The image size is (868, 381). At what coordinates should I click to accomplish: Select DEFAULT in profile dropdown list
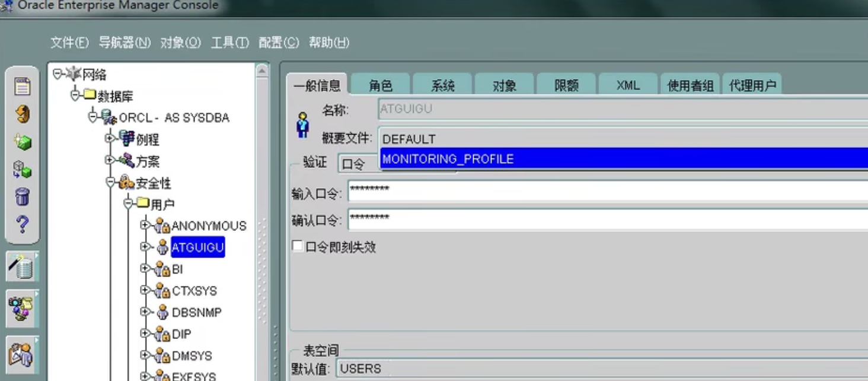pyautogui.click(x=623, y=139)
